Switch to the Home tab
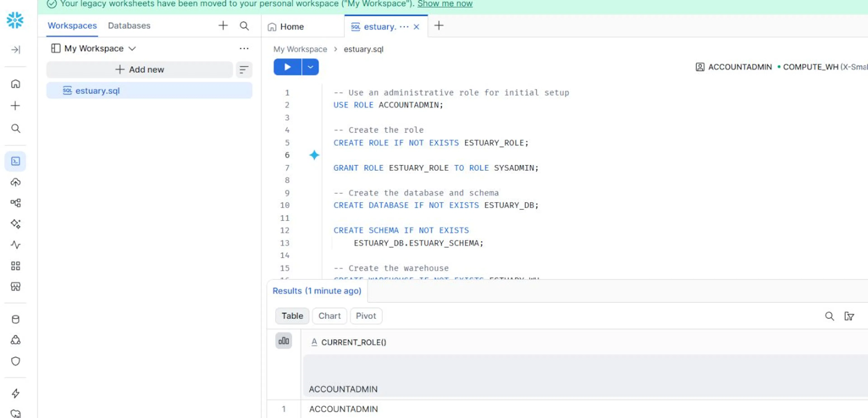Screen dimensions: 868x418 [x=286, y=27]
